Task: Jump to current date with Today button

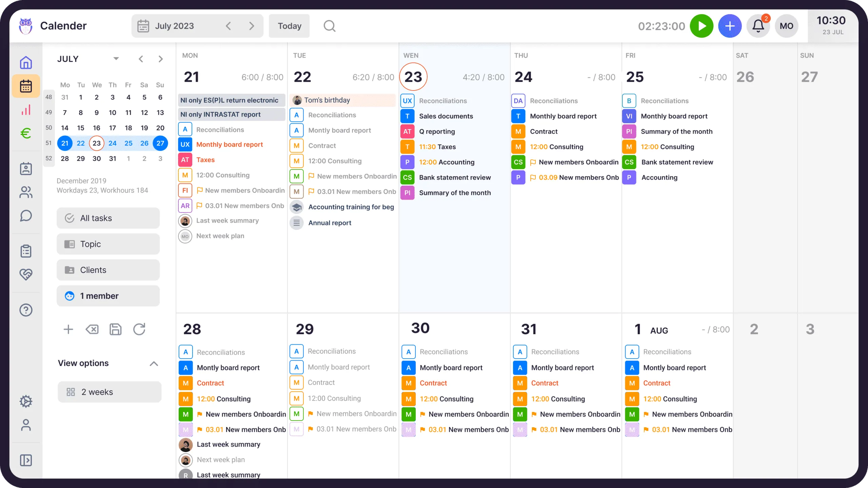Action: tap(289, 26)
